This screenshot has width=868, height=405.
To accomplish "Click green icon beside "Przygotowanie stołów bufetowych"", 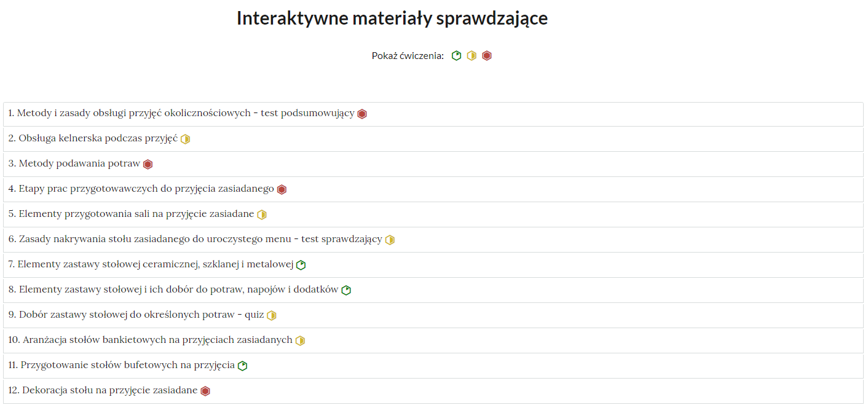I will point(243,365).
